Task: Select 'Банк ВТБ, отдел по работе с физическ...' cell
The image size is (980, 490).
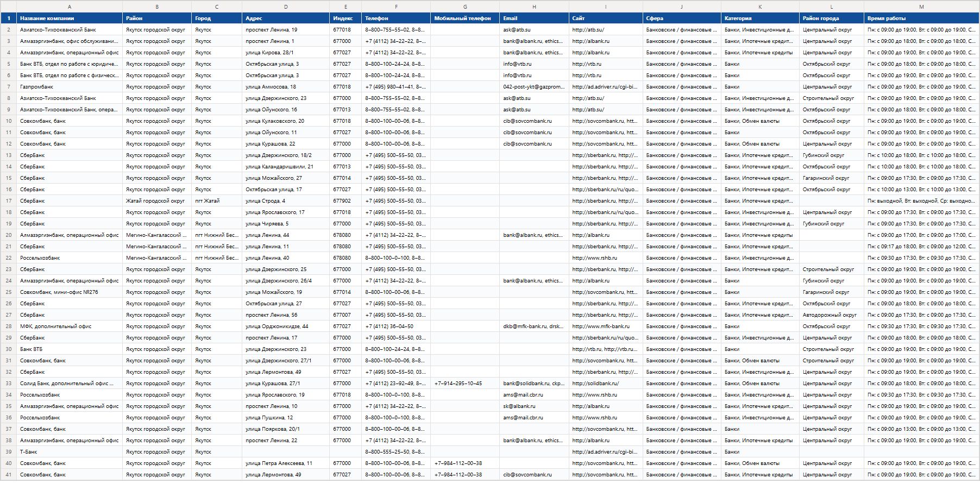Action: coord(70,76)
